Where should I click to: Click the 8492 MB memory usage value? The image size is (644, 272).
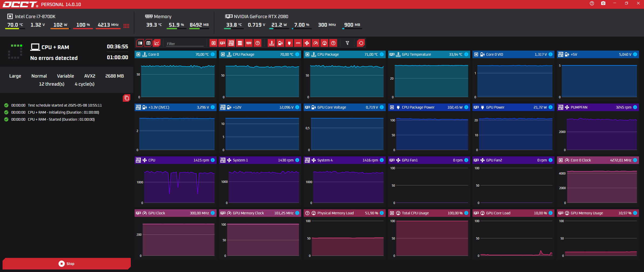pos(199,25)
